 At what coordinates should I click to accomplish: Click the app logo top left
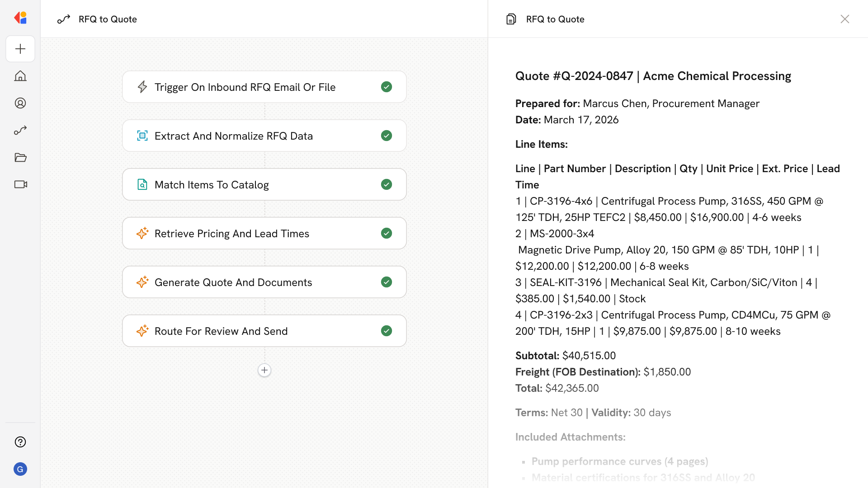(x=20, y=18)
